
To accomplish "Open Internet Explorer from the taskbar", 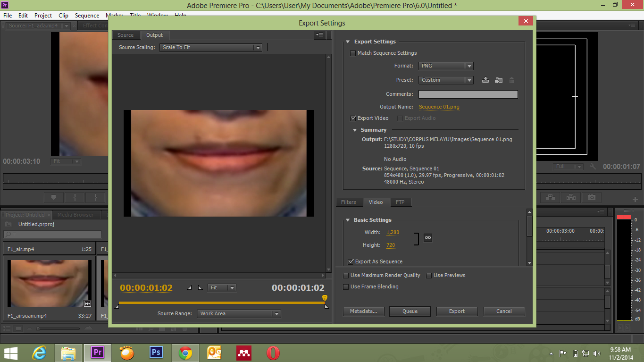I will [40, 353].
